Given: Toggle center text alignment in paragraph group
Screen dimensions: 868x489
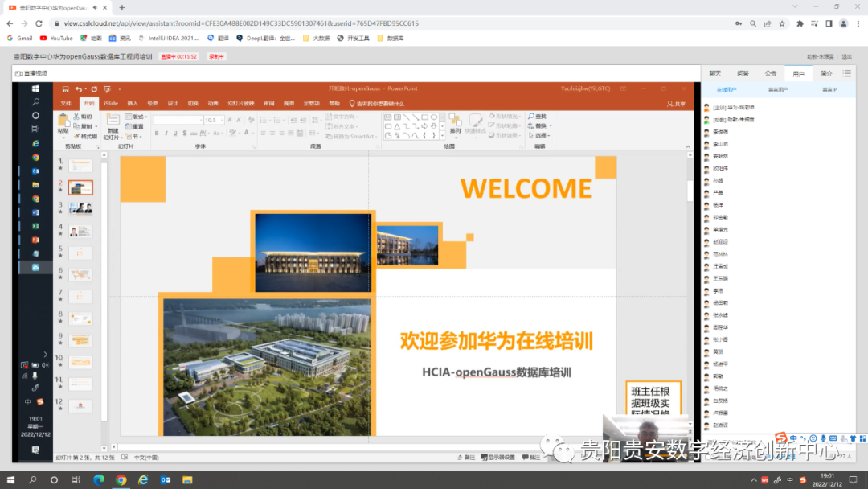Looking at the screenshot, I should 272,134.
